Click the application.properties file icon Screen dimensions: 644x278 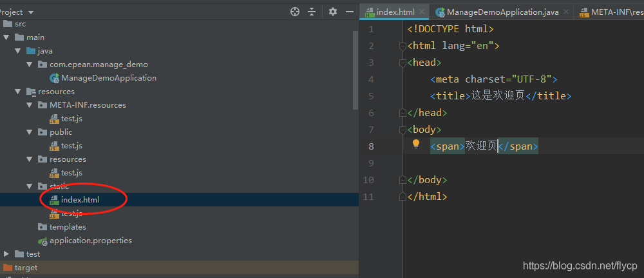coord(43,241)
